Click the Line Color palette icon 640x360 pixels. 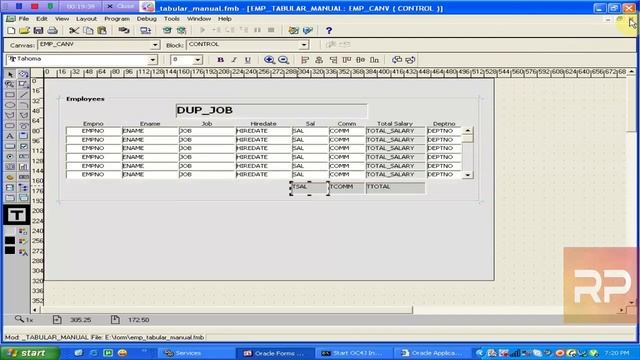(23, 241)
